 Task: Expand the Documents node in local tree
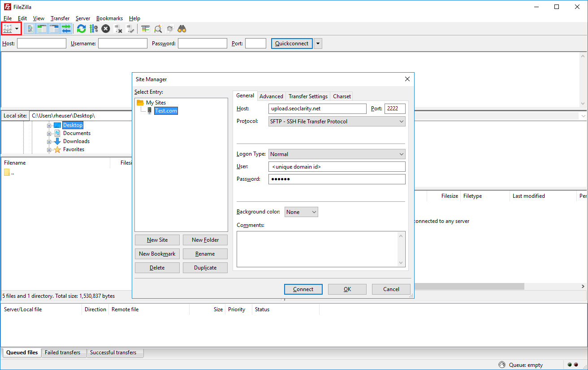coord(49,134)
